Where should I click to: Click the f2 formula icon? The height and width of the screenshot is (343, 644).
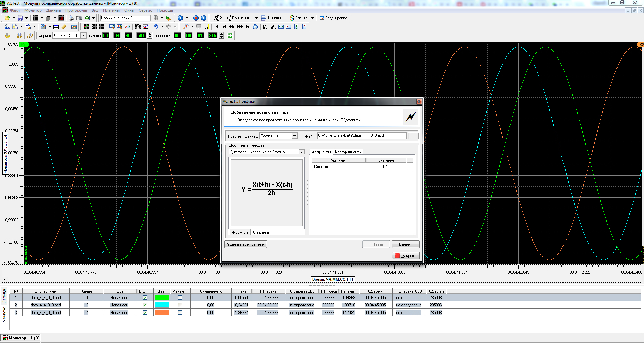click(x=218, y=18)
